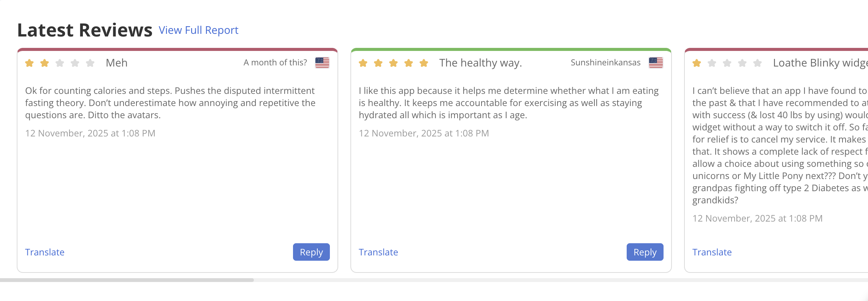Reply to the Meh review

click(311, 252)
